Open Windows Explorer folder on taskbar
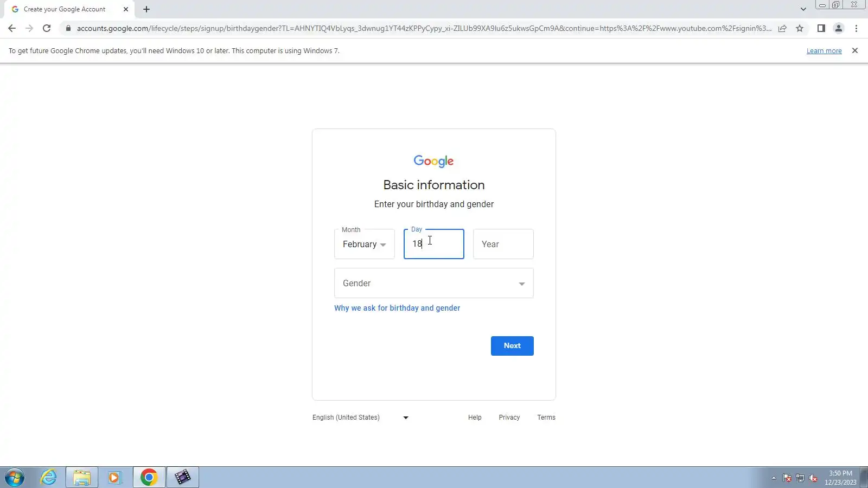This screenshot has height=488, width=868. 82,477
